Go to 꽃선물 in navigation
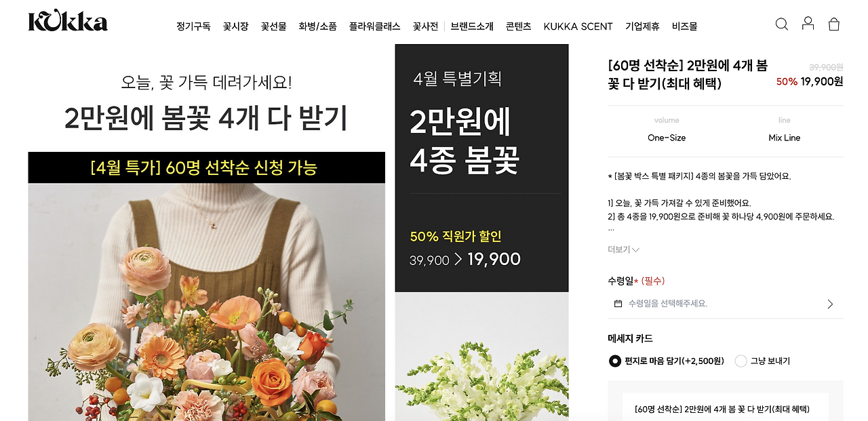This screenshot has height=421, width=868. (x=274, y=26)
